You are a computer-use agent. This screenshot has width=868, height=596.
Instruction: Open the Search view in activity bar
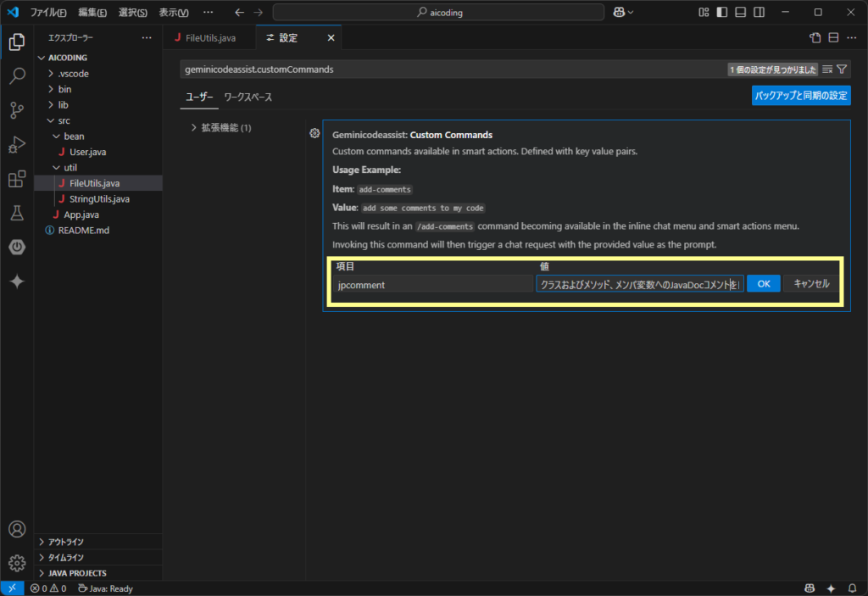[x=17, y=75]
